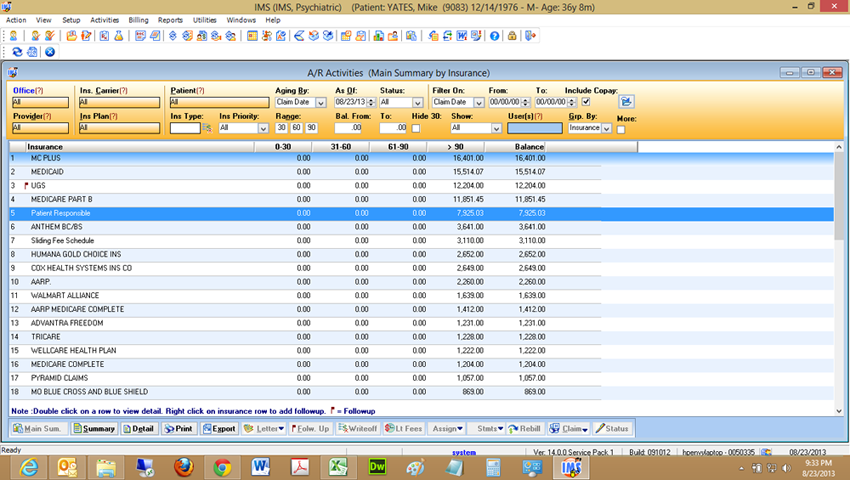The width and height of the screenshot is (850, 480).
Task: Open File Explorer from the taskbar
Action: [x=106, y=467]
